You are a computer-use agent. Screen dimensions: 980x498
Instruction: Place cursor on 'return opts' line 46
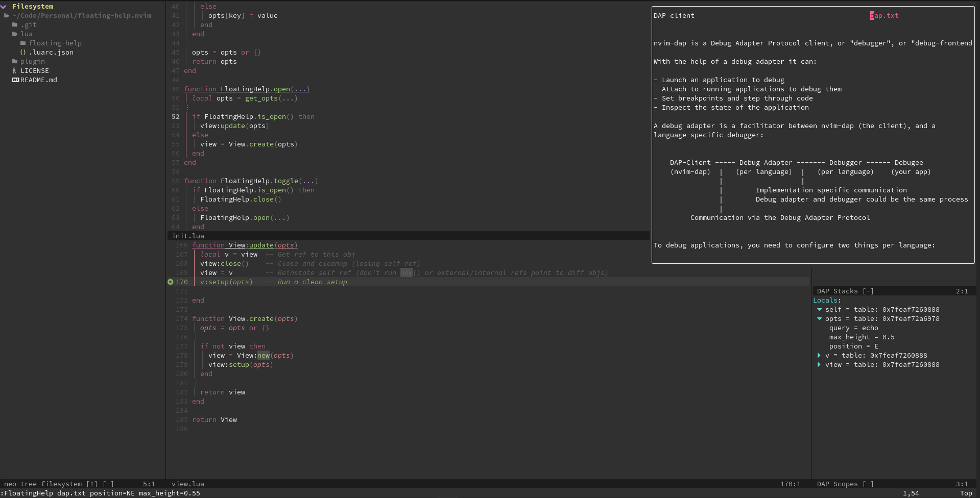214,61
